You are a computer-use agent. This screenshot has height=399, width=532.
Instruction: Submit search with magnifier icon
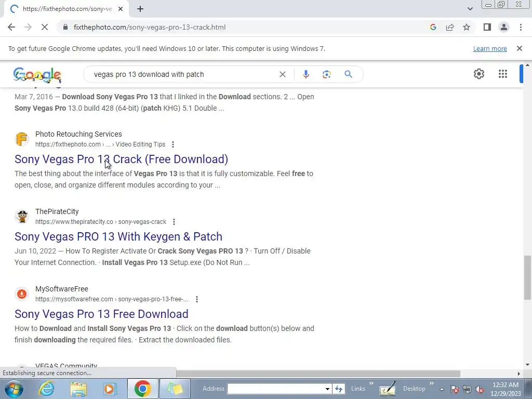(x=348, y=74)
